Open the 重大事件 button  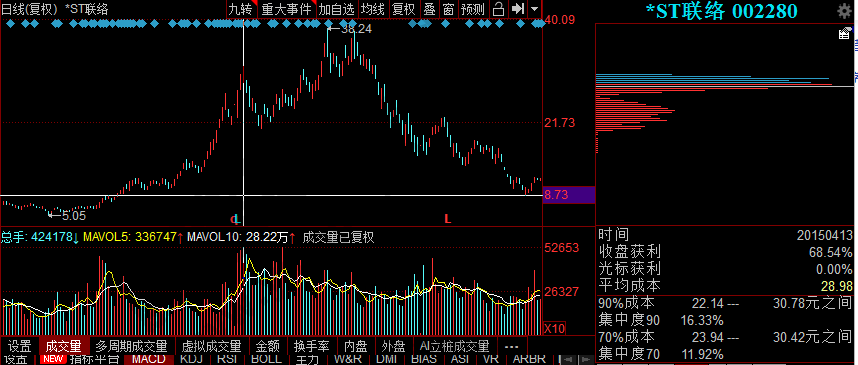coord(287,9)
